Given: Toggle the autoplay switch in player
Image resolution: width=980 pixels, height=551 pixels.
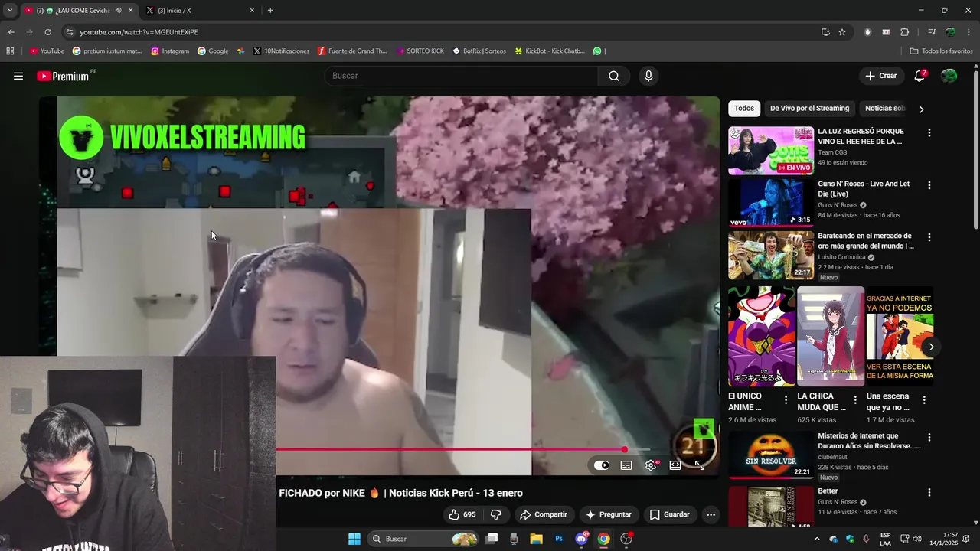Looking at the screenshot, I should click(602, 465).
